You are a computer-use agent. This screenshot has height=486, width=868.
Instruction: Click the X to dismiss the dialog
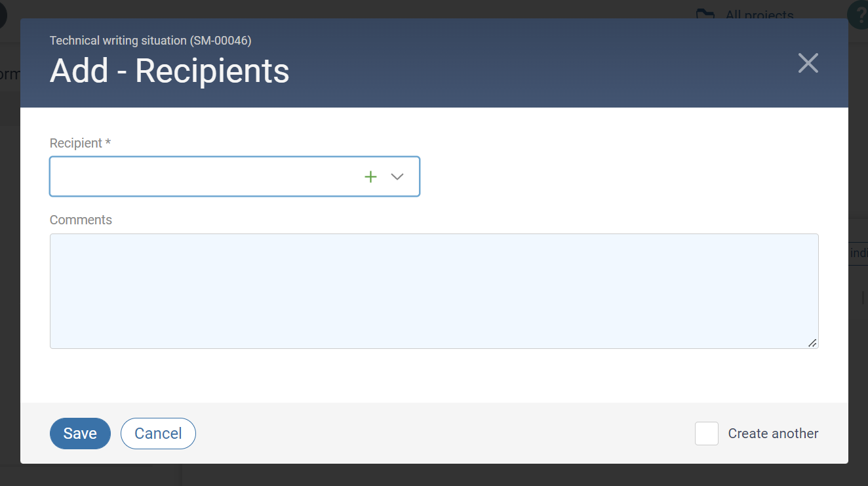tap(808, 63)
